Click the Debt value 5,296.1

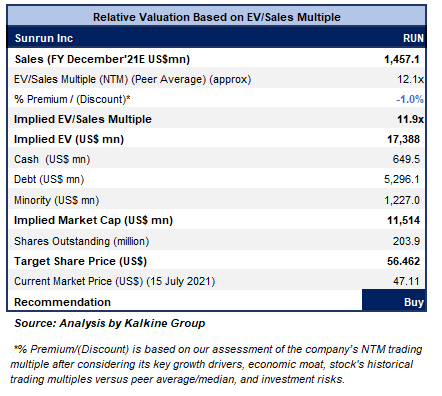click(x=402, y=180)
